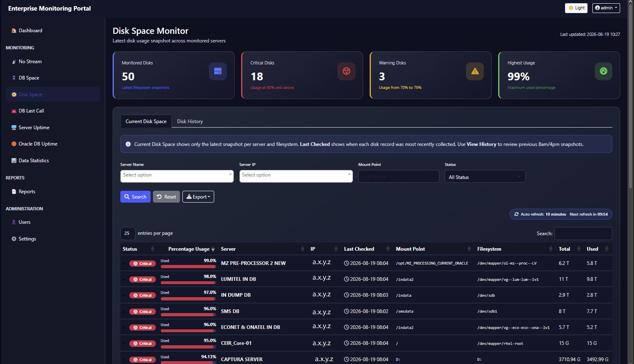Click the DB Last Call icon
This screenshot has height=364, width=634.
[x=14, y=111]
